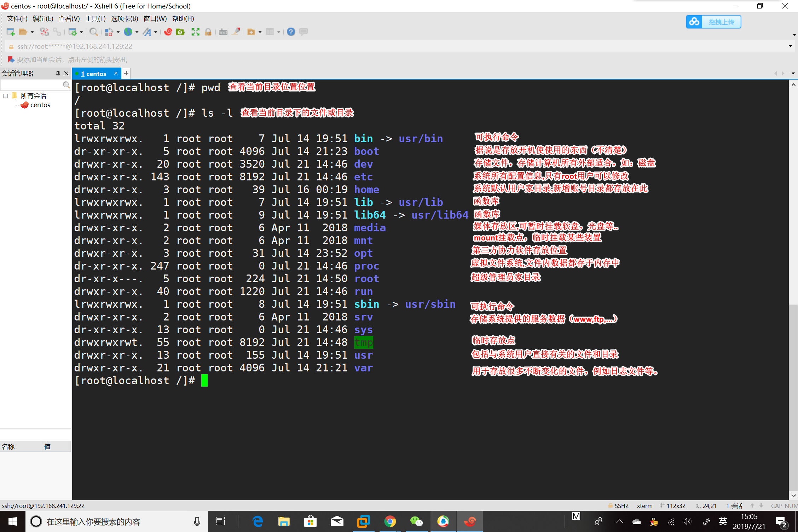This screenshot has height=532, width=798.
Task: Expand the new folder dropdown arrow
Action: 260,32
